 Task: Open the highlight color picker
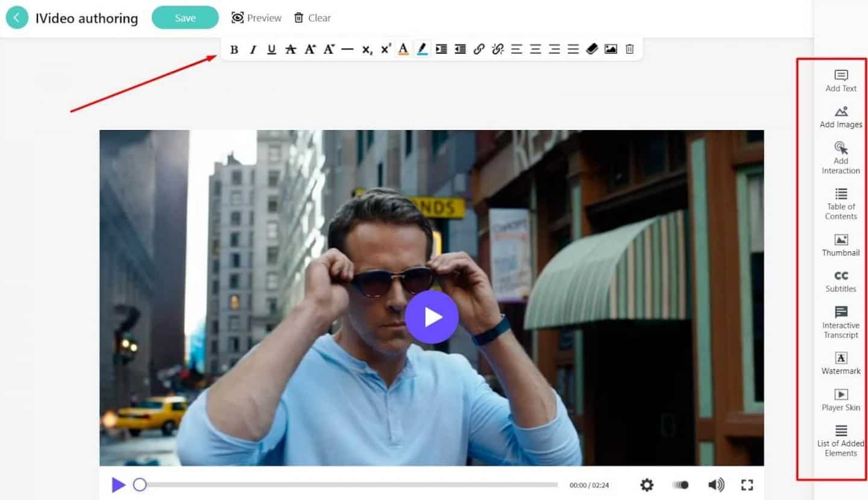[x=423, y=49]
